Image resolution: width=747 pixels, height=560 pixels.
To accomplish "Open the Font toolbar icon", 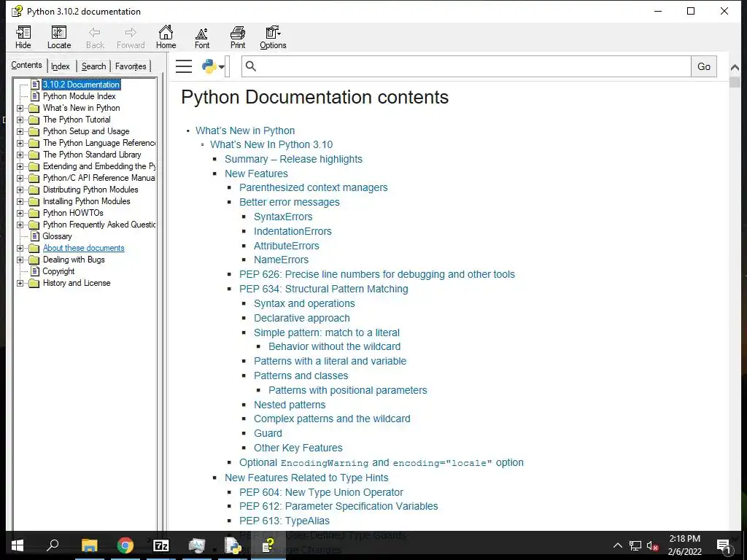I will point(202,37).
